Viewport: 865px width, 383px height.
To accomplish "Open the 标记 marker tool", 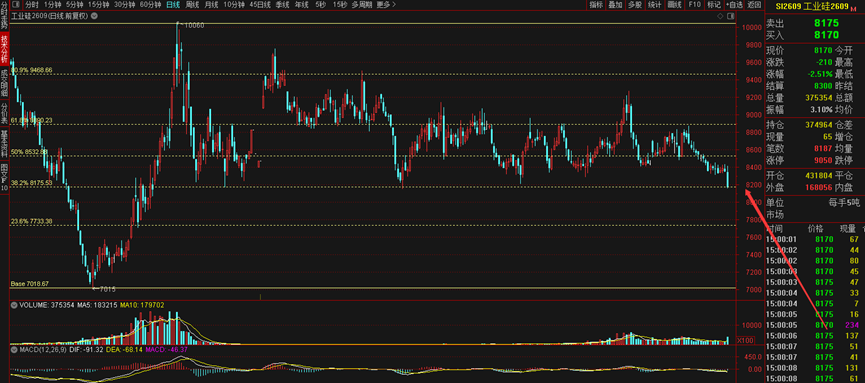I will point(713,5).
